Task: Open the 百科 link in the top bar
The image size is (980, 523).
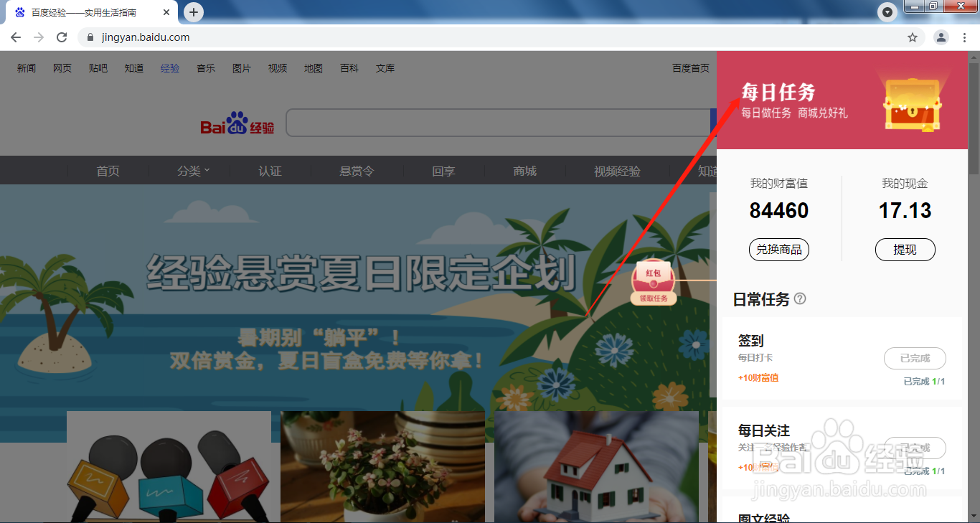Action: point(349,68)
